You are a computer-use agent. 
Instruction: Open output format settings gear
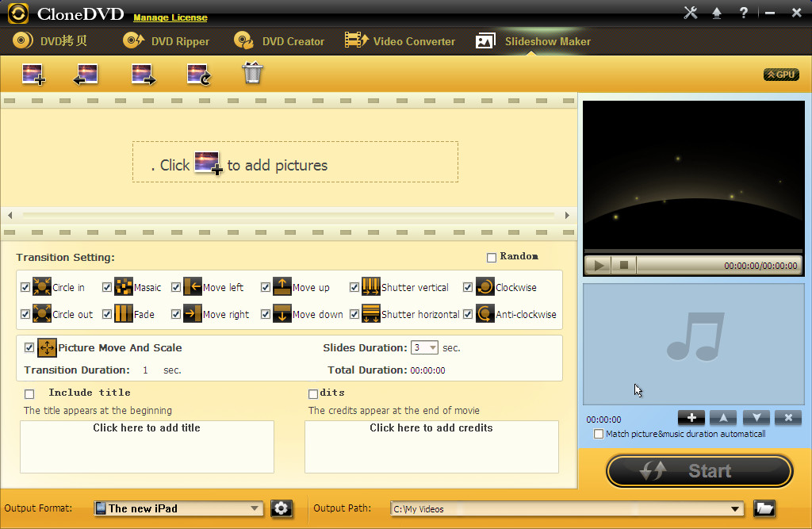click(282, 509)
